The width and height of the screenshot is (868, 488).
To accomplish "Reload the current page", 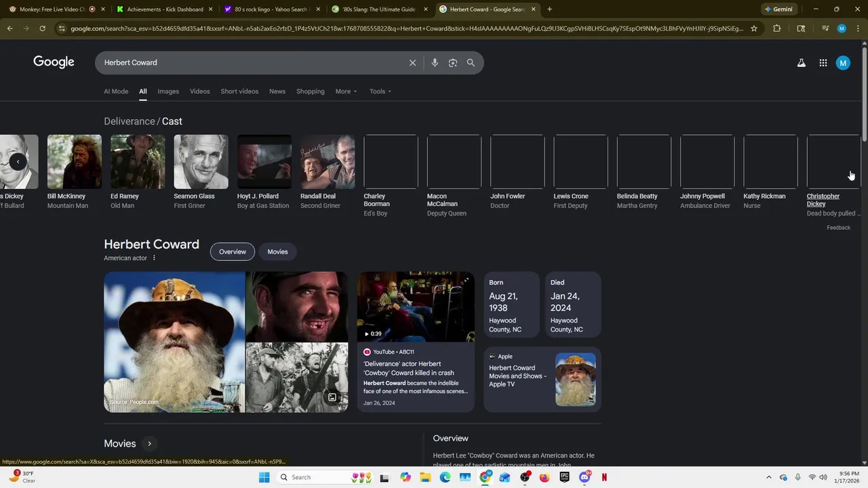I will coord(42,28).
